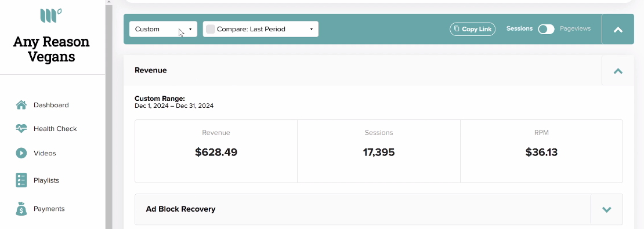Click the copy icon in Copy Link
Screen dimensions: 644x229
tap(456, 29)
